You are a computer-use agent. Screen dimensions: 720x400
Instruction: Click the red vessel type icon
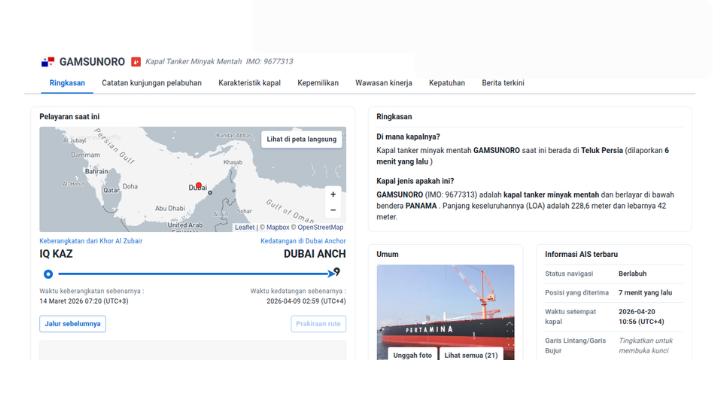[x=136, y=62]
